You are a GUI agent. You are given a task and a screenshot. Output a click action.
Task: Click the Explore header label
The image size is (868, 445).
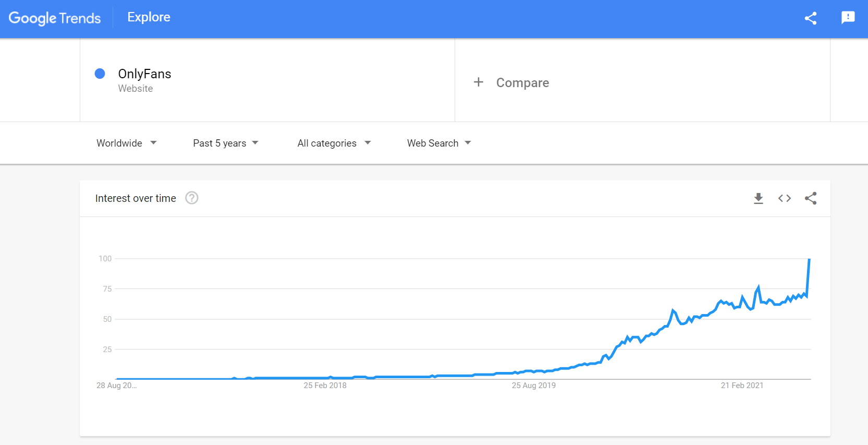149,17
